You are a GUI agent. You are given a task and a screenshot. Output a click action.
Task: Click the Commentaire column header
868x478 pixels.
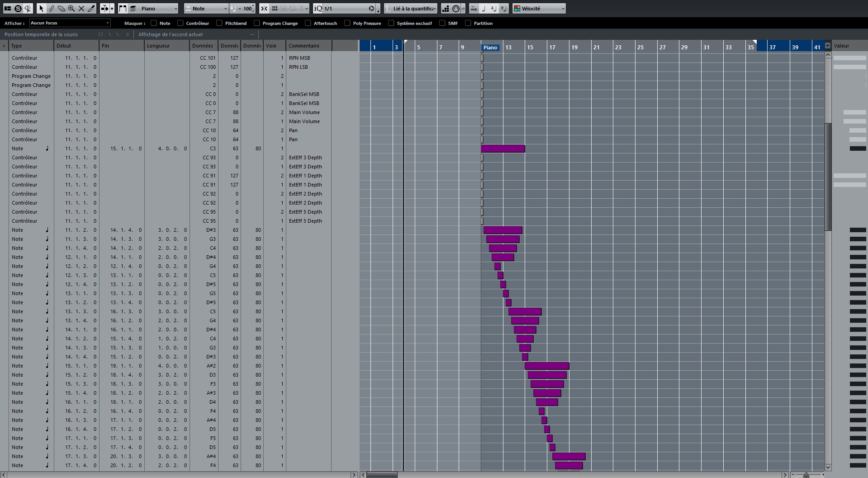pyautogui.click(x=309, y=46)
